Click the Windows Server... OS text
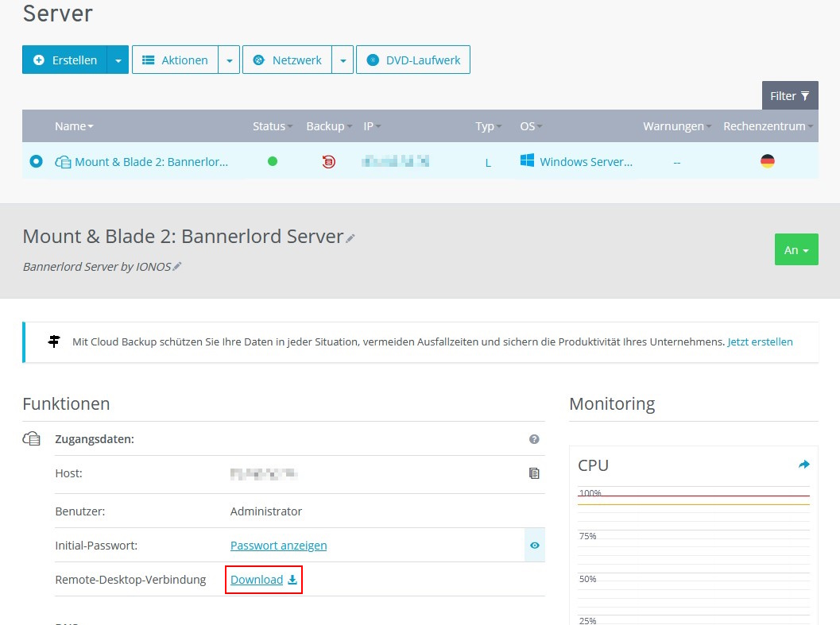The width and height of the screenshot is (840, 625). coord(586,162)
